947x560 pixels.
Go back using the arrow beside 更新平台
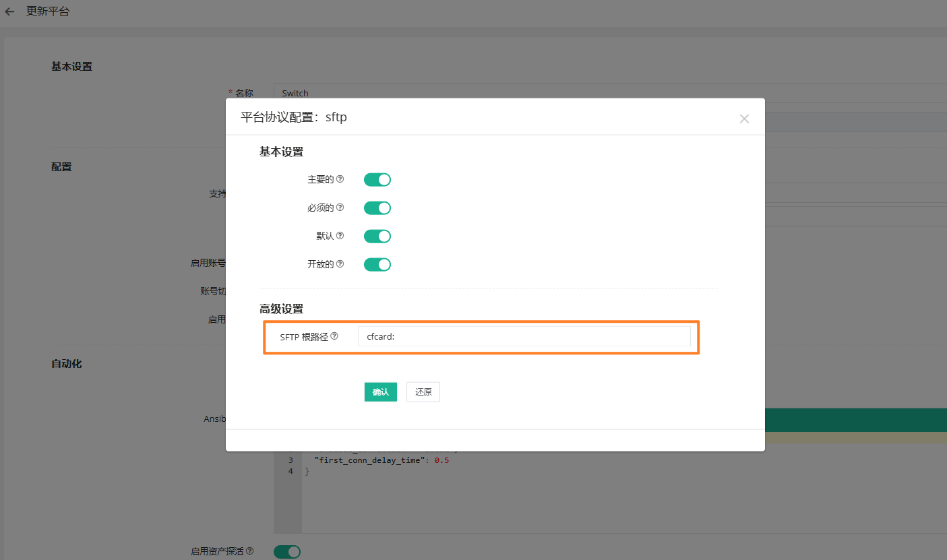9,11
